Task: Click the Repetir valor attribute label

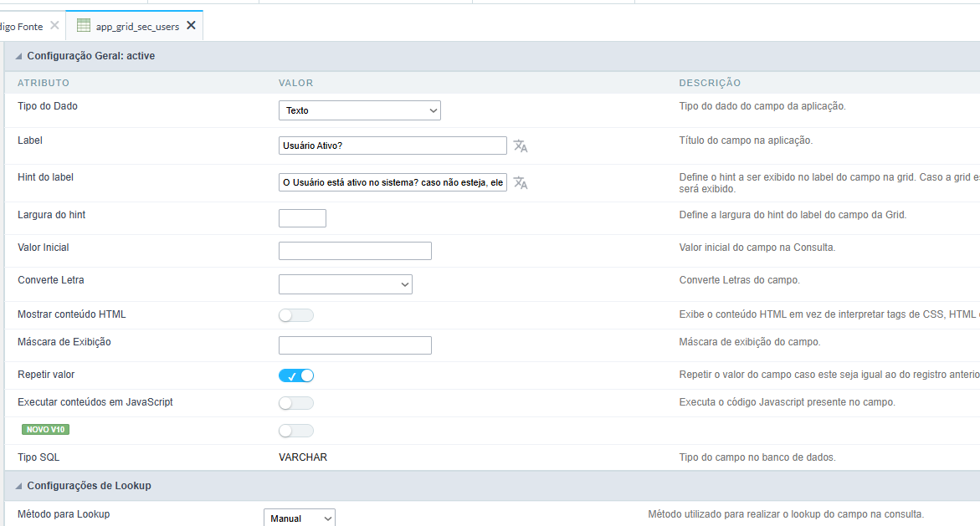Action: click(x=46, y=375)
